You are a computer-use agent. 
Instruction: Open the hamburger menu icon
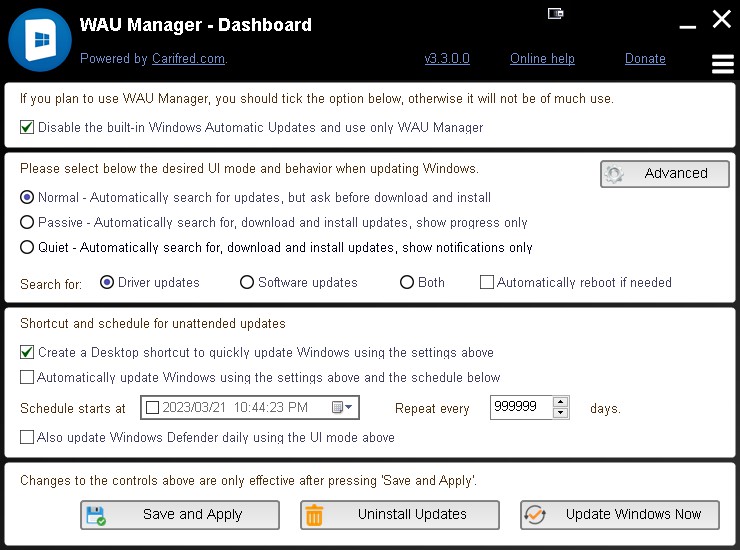coord(723,64)
